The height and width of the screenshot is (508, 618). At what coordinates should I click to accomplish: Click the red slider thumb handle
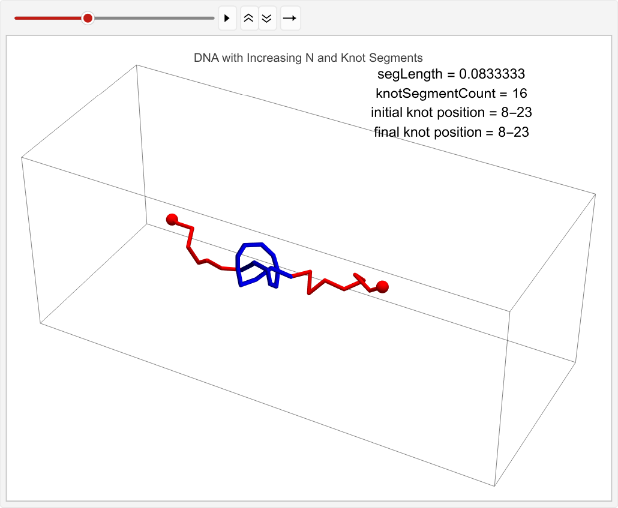[x=88, y=18]
